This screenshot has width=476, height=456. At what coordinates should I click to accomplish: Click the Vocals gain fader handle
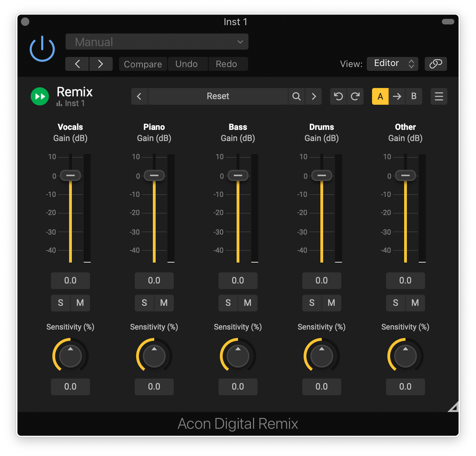tap(71, 175)
